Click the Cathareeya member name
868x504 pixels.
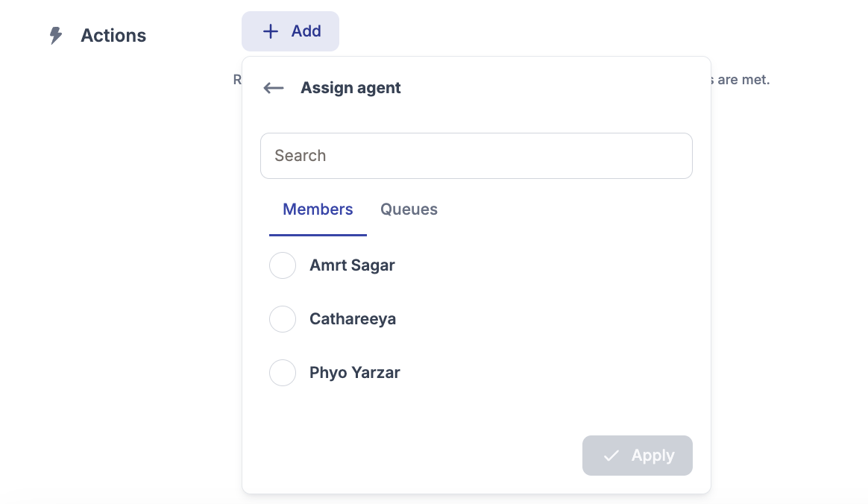(x=353, y=319)
